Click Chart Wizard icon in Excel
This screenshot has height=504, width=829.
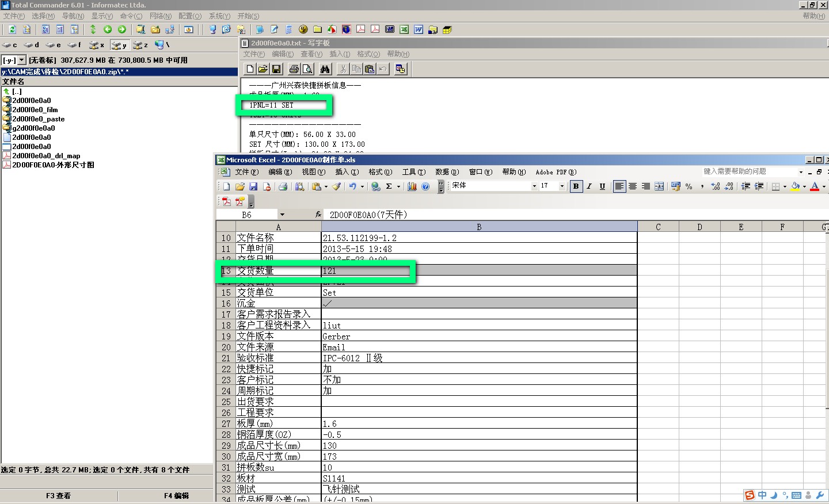click(412, 186)
